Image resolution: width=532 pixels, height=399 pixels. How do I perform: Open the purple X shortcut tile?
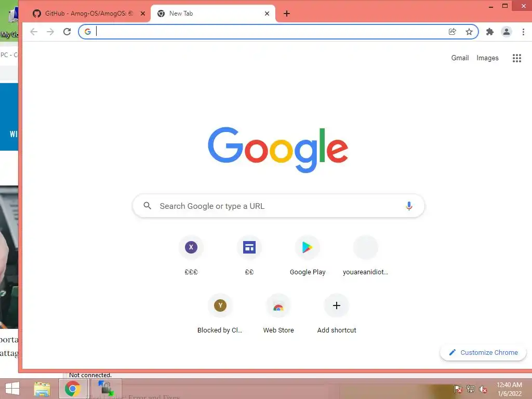point(191,247)
